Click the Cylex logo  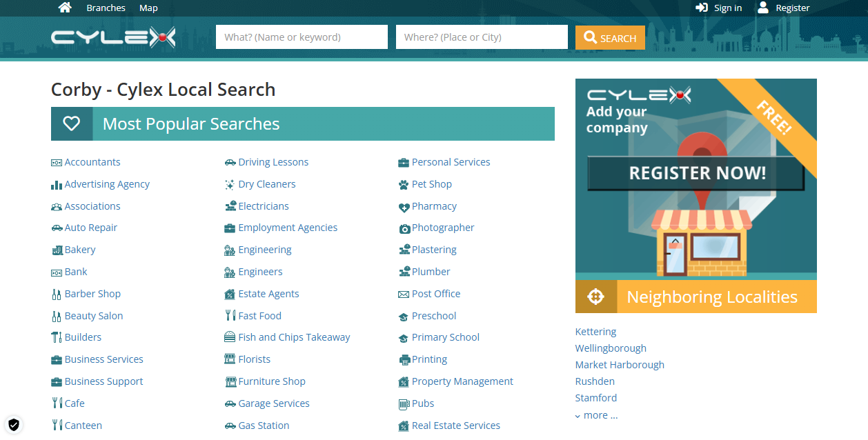point(112,37)
